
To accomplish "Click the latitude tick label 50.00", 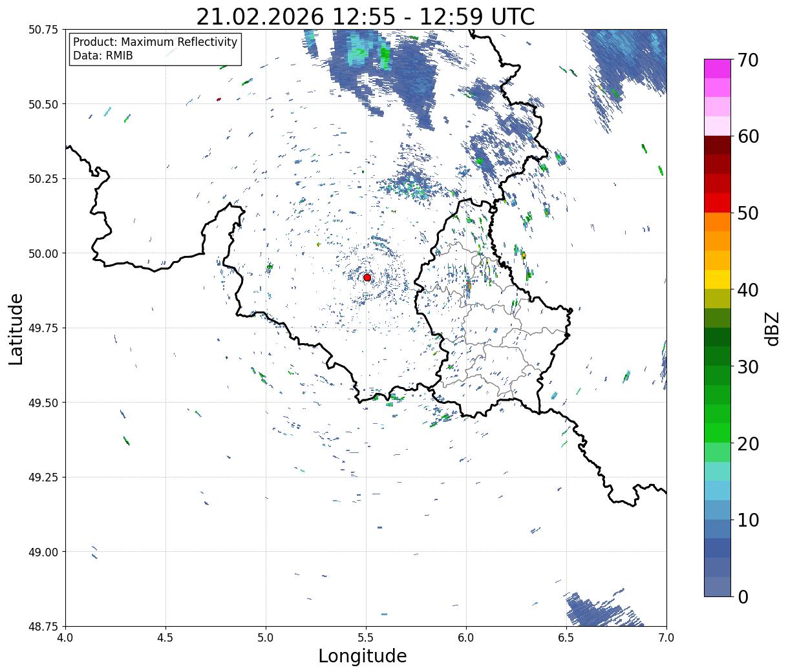I will point(43,253).
